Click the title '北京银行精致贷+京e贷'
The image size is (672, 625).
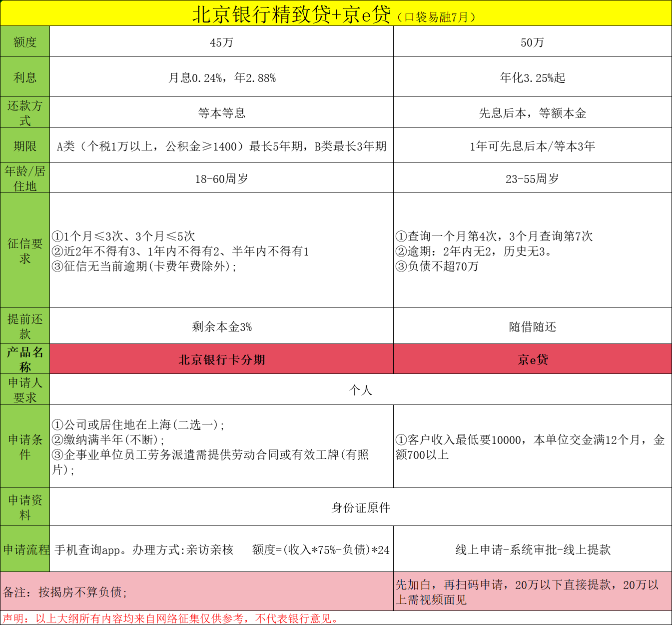tap(291, 14)
